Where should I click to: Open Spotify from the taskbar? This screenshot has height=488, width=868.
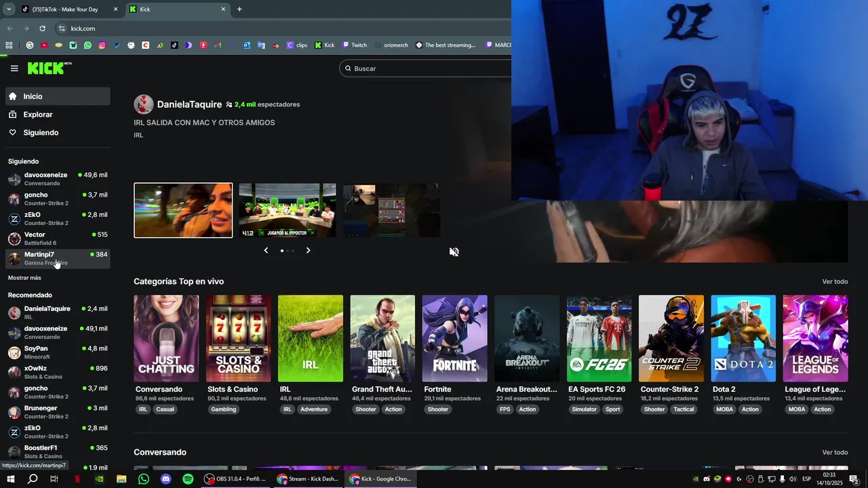pos(188,479)
